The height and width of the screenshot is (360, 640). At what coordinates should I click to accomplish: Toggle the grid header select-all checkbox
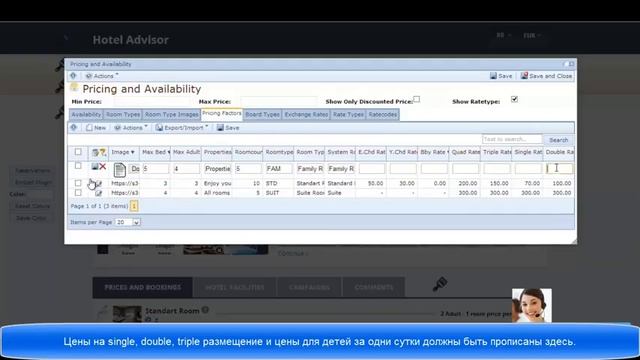pos(78,152)
